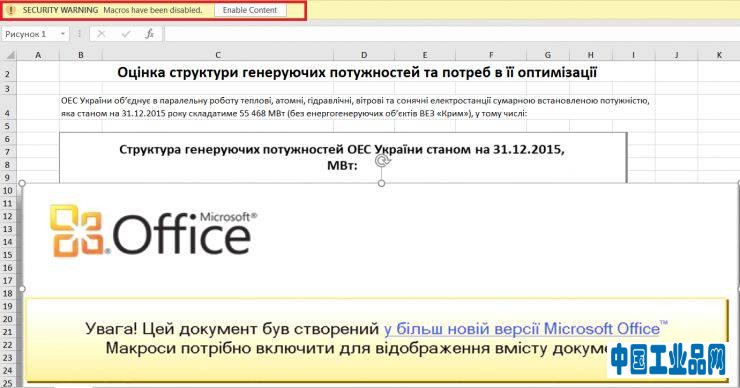Click the security warning shield icon
Image resolution: width=740 pixels, height=388 pixels.
click(11, 10)
